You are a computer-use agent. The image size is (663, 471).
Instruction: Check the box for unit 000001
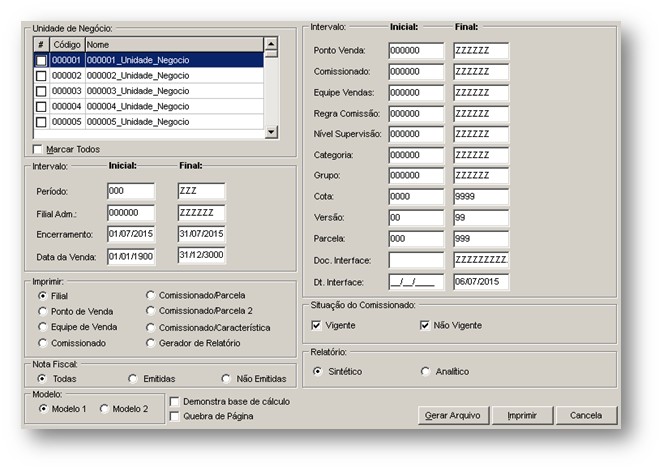click(x=41, y=60)
